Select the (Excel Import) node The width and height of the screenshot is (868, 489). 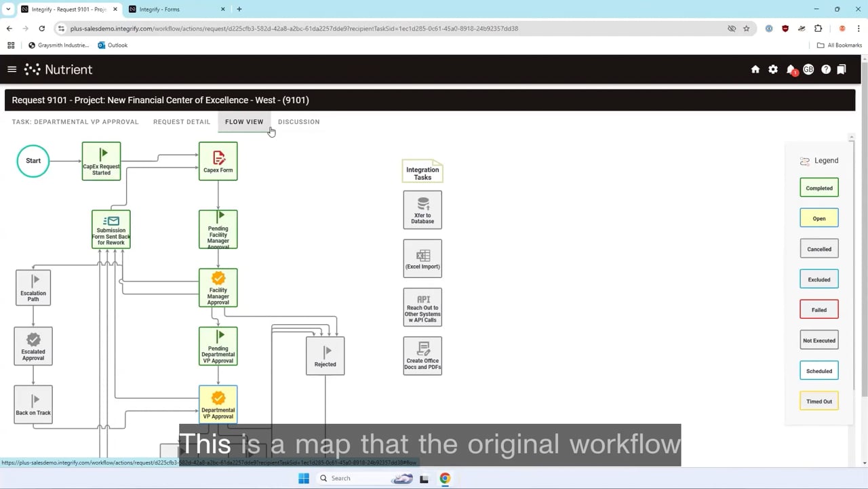[x=422, y=258]
